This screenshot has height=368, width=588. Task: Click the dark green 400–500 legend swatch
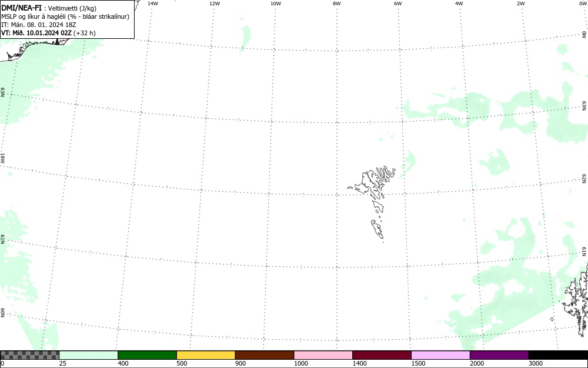147,355
